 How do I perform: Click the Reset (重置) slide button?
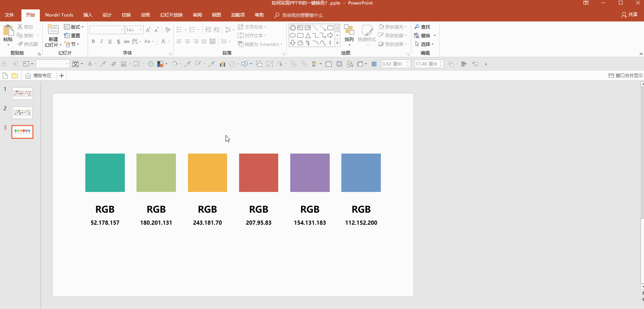(x=72, y=35)
